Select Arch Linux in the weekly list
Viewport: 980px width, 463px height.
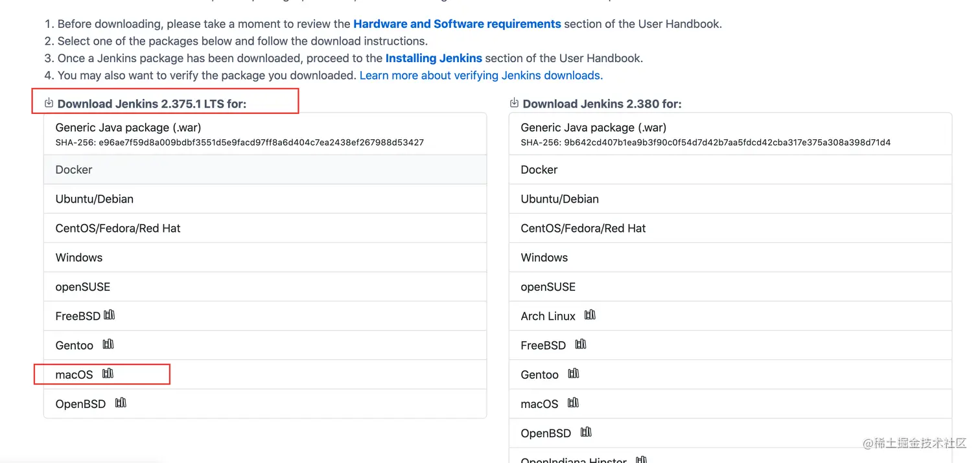click(548, 316)
